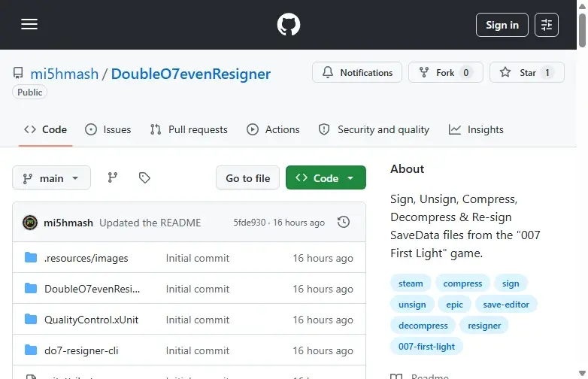This screenshot has height=379, width=588.
Task: Click Go to file button
Action: coord(247,177)
